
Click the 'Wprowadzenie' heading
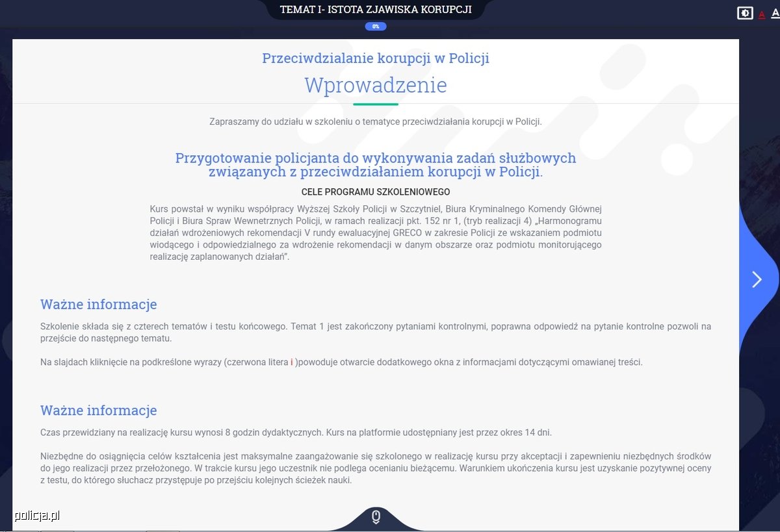click(376, 85)
